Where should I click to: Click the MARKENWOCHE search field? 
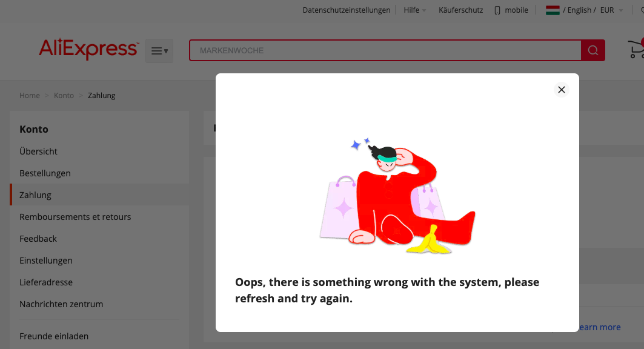(x=385, y=50)
